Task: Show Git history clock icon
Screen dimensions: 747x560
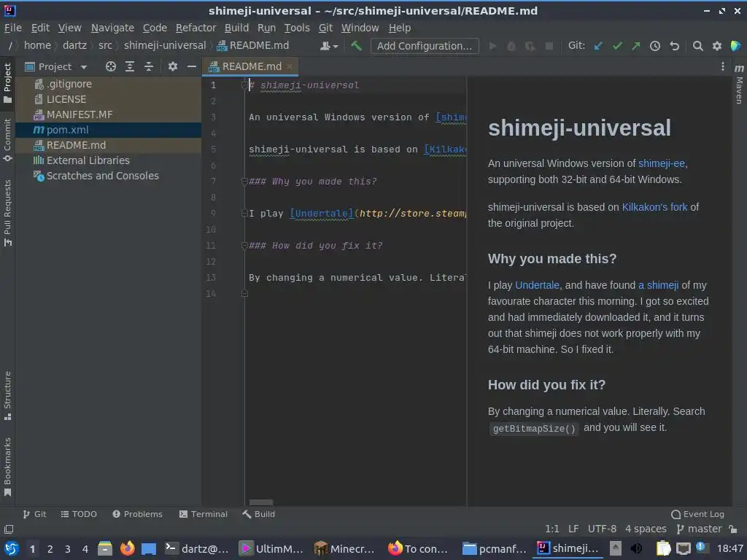Action: 655,46
